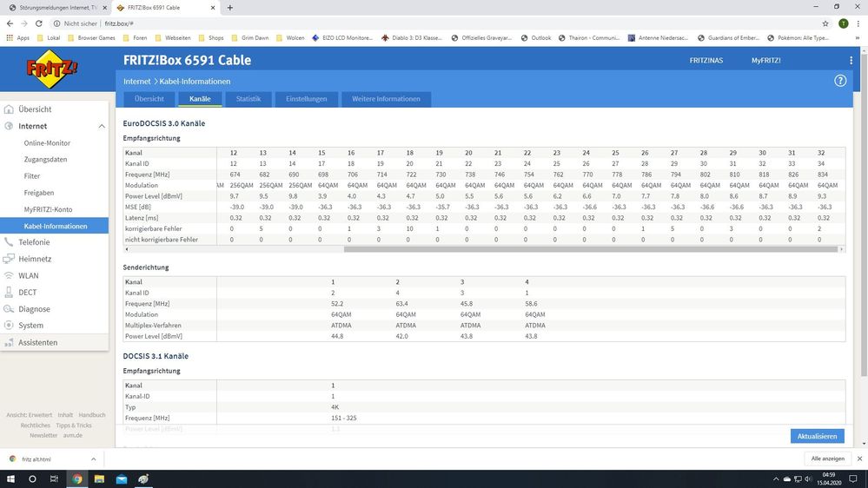Open the Rechtliches footer link
Screen dimensions: 868x488
(35, 425)
